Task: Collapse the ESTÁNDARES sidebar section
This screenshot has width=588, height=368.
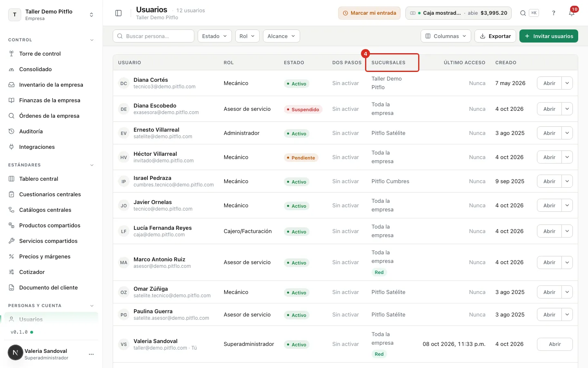Action: [92, 165]
